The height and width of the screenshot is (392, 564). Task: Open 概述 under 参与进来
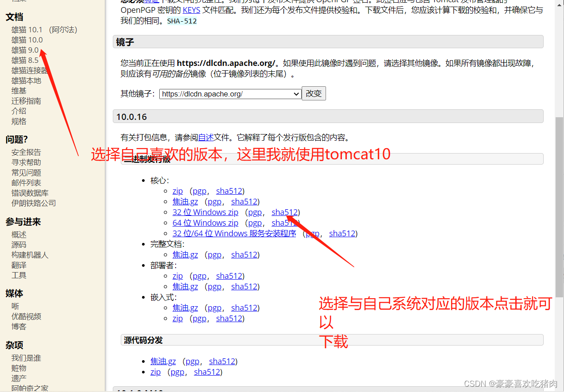[19, 234]
